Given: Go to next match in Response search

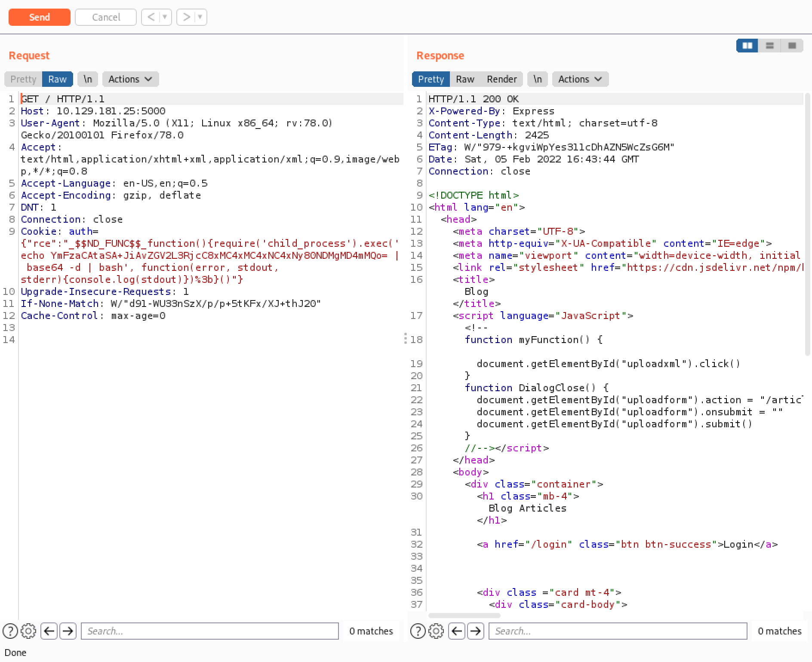Looking at the screenshot, I should click(x=475, y=631).
